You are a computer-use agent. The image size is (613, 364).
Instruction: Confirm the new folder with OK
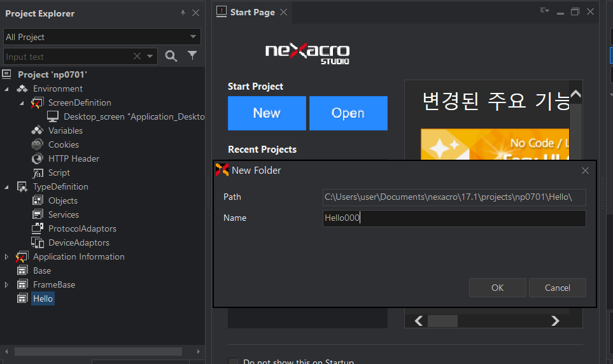pos(498,288)
